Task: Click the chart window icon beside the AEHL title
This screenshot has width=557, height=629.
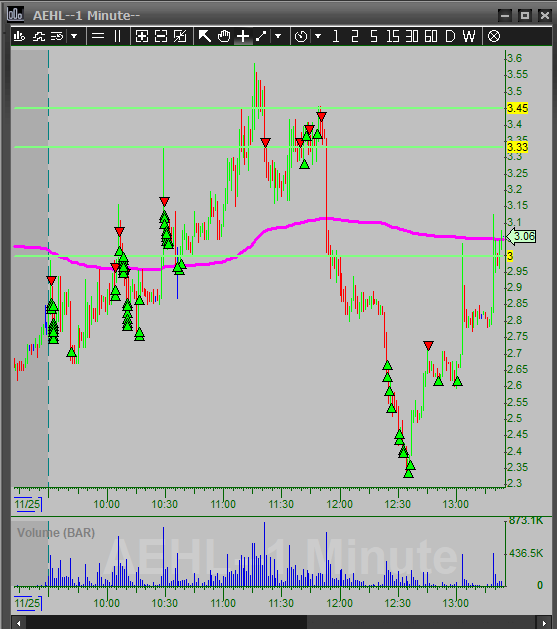Action: pyautogui.click(x=15, y=14)
